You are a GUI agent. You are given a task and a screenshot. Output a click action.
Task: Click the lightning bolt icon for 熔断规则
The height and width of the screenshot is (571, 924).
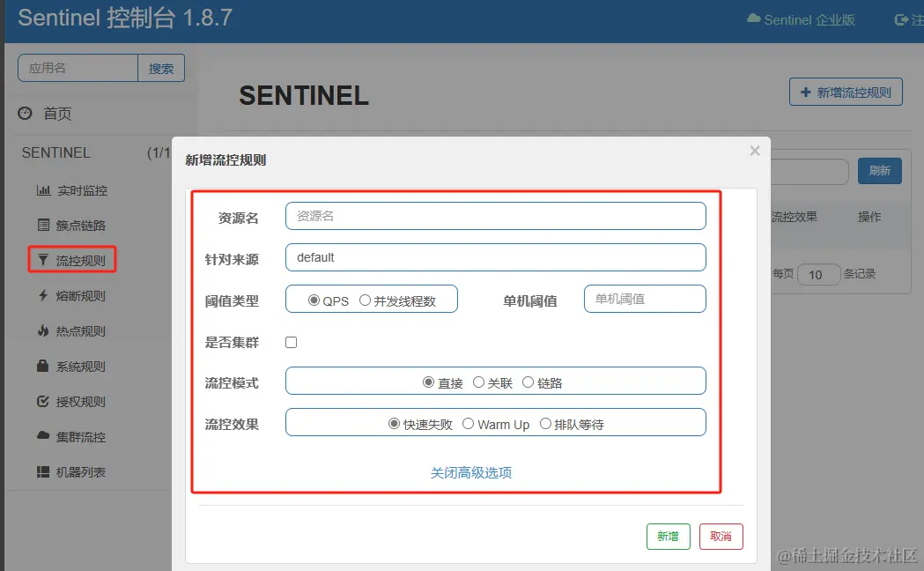[x=42, y=296]
